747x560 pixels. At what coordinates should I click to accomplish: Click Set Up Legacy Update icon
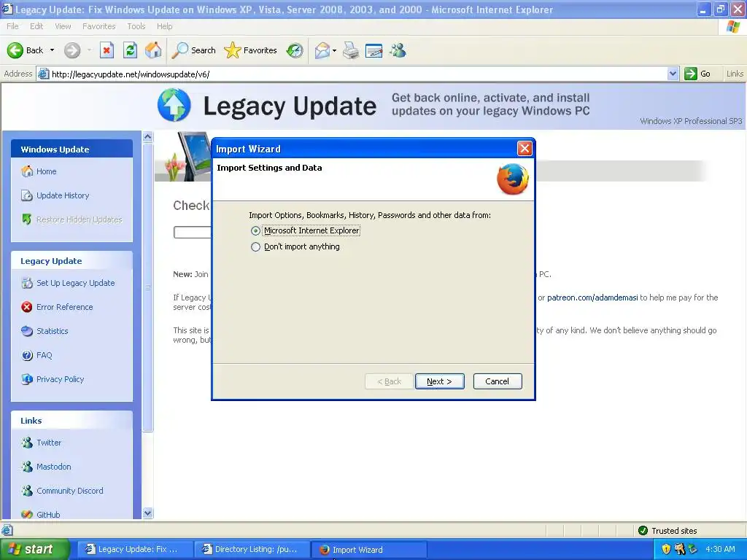pos(27,283)
